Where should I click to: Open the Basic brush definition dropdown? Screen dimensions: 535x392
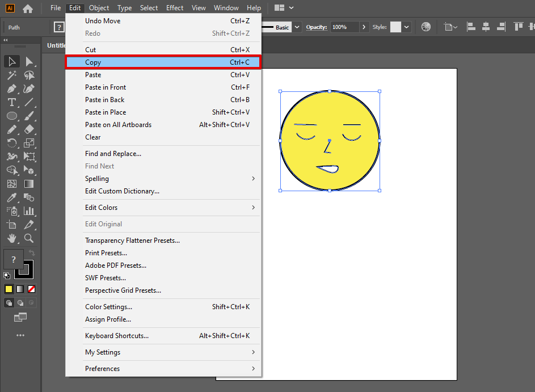297,27
